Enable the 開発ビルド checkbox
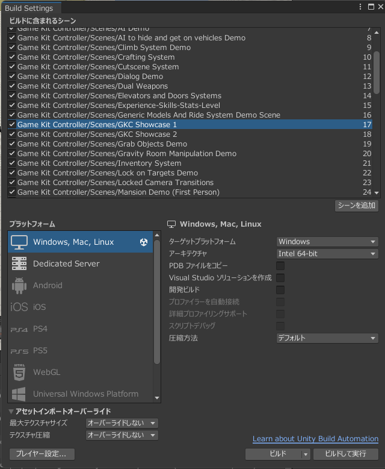 [280, 290]
